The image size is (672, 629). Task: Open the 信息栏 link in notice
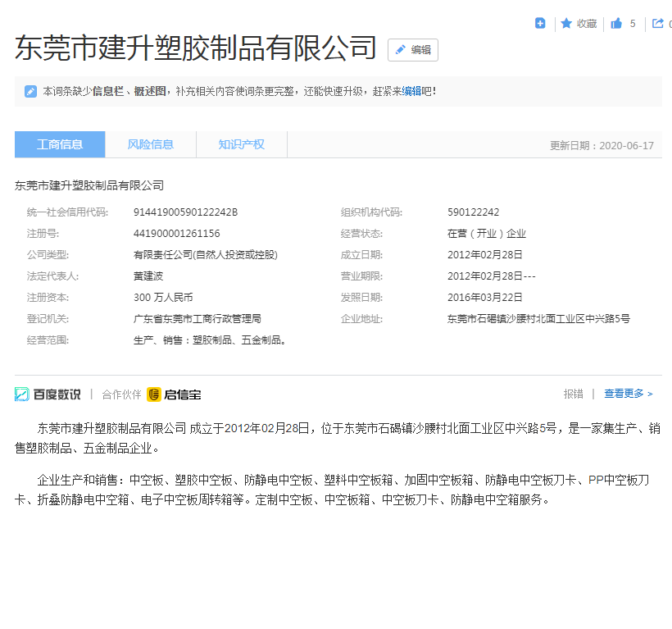tap(107, 91)
